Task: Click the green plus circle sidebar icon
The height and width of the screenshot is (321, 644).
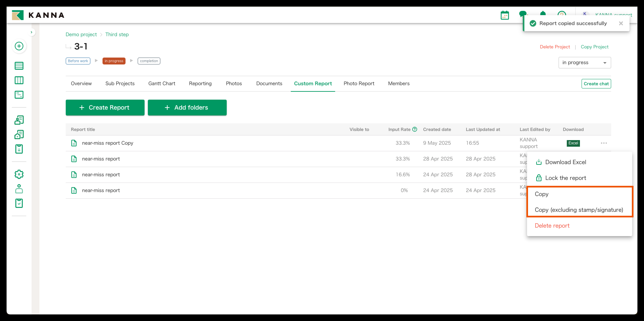Action: 19,46
